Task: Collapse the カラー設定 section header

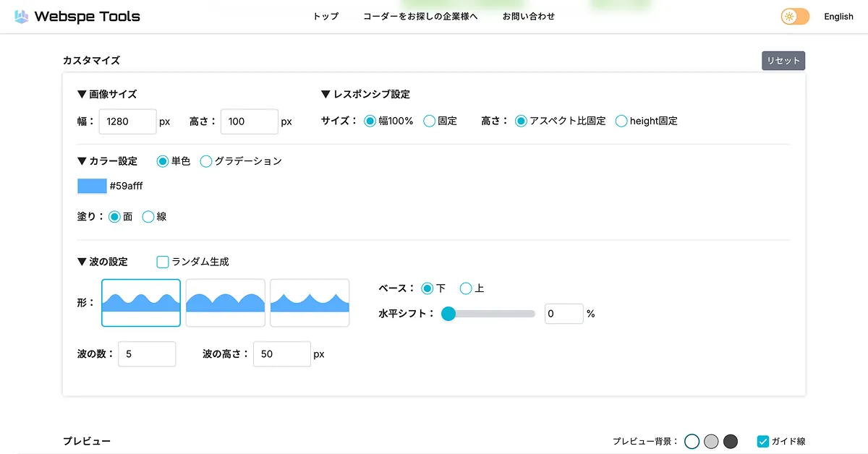Action: click(107, 161)
